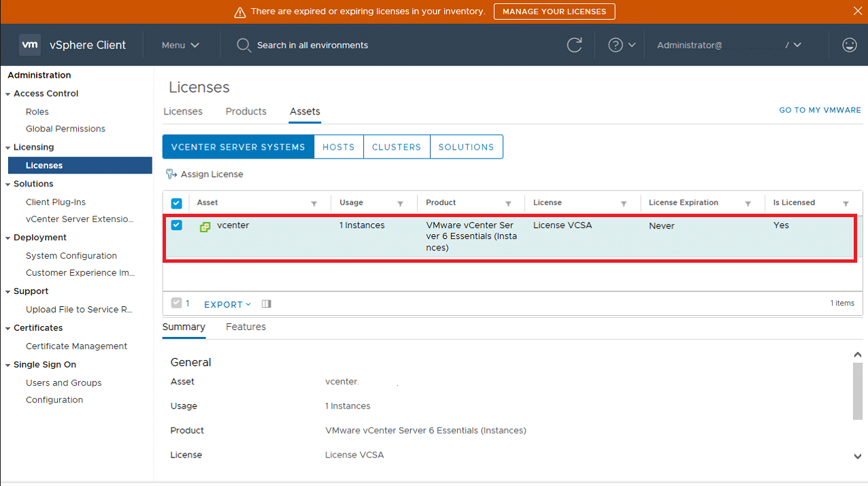Image resolution: width=868 pixels, height=486 pixels.
Task: Collapse the Solutions section
Action: coord(8,184)
